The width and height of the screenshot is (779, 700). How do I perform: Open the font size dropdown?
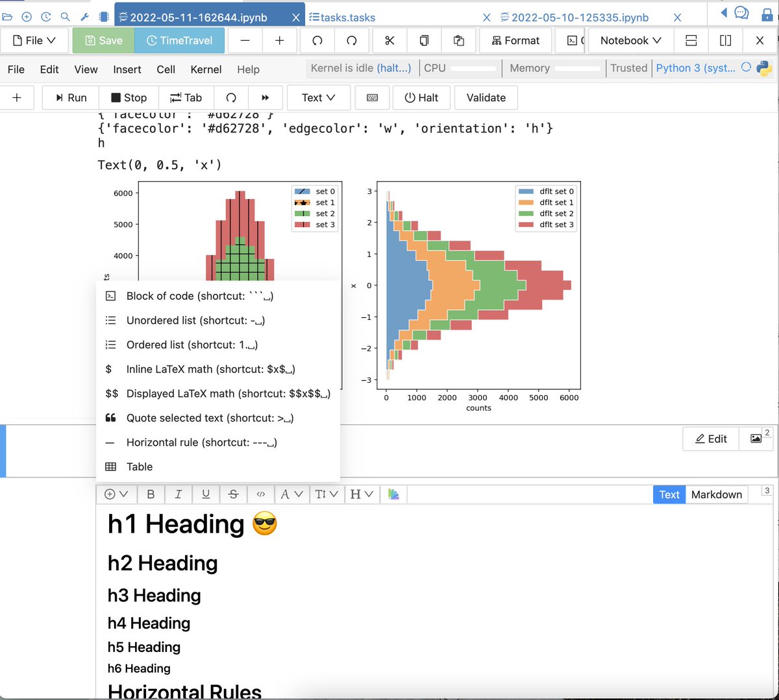tap(327, 494)
